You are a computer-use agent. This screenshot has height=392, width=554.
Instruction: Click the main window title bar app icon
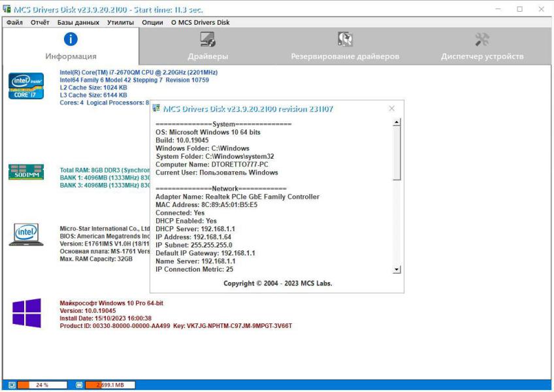point(7,9)
